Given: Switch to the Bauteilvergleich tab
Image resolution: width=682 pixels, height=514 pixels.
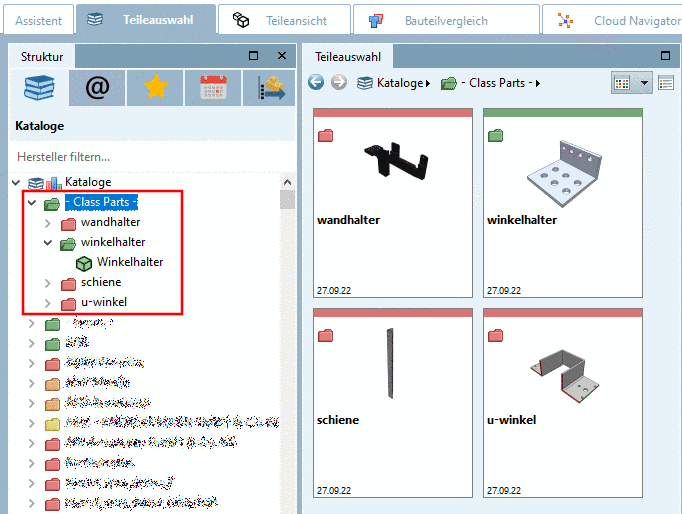Looking at the screenshot, I should pyautogui.click(x=446, y=20).
